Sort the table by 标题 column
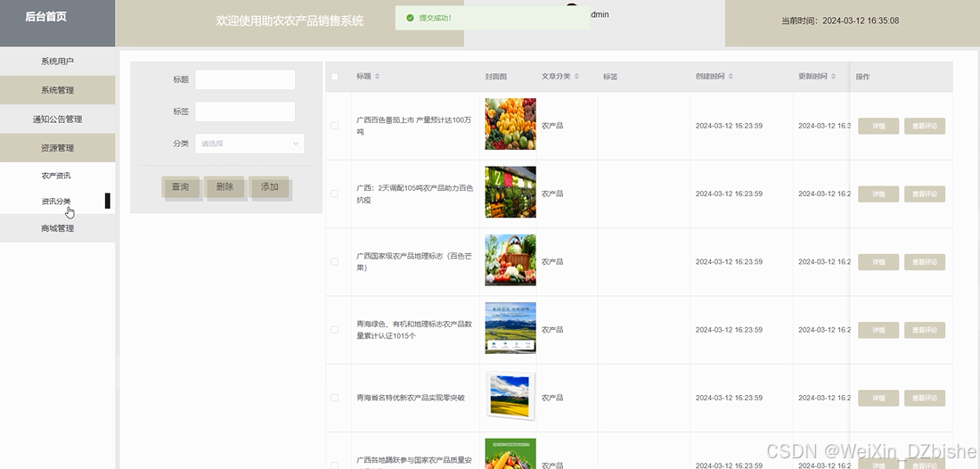 377,77
